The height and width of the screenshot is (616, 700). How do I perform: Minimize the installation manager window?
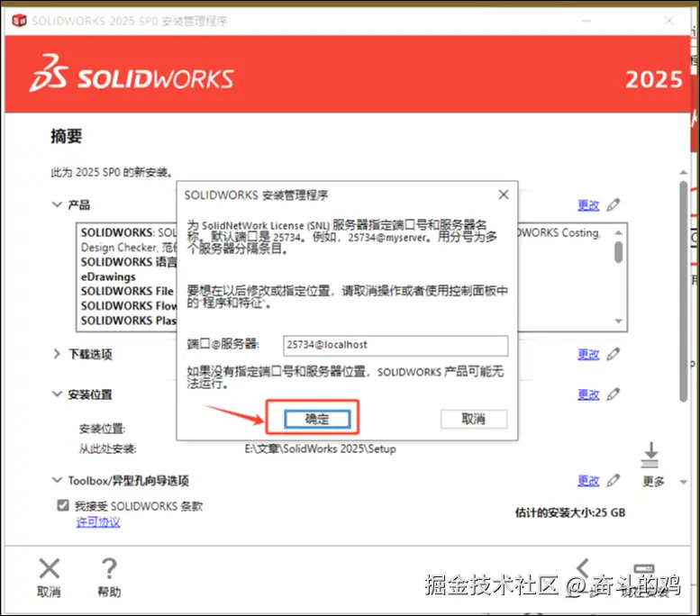pyautogui.click(x=586, y=21)
